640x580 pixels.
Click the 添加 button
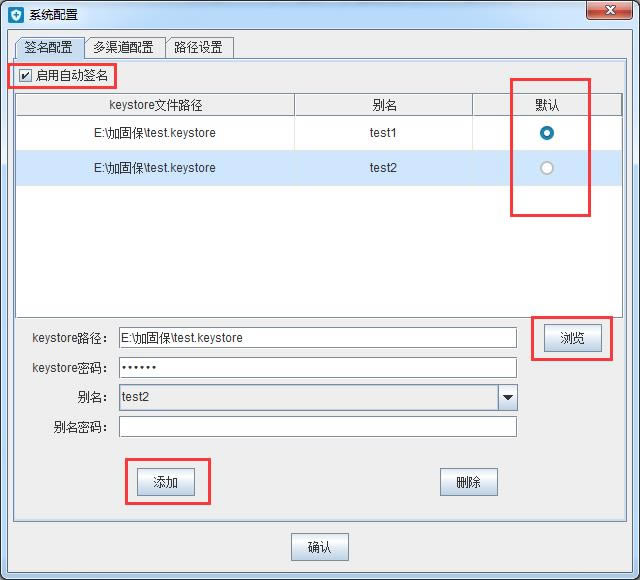coord(166,482)
